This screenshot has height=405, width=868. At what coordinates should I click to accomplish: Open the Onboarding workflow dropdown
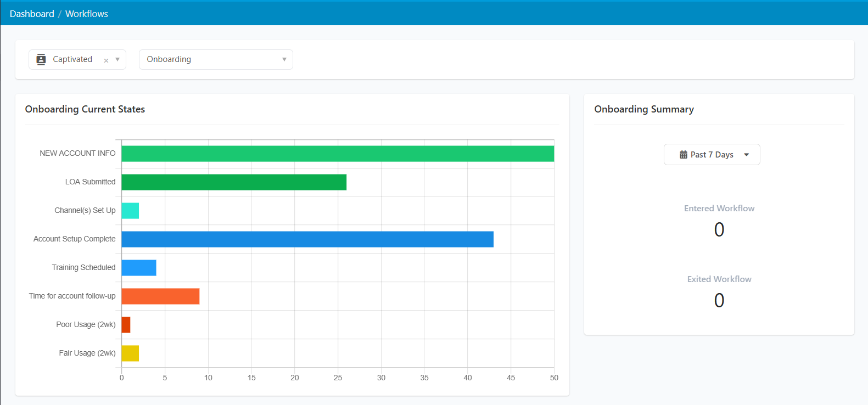(x=216, y=59)
